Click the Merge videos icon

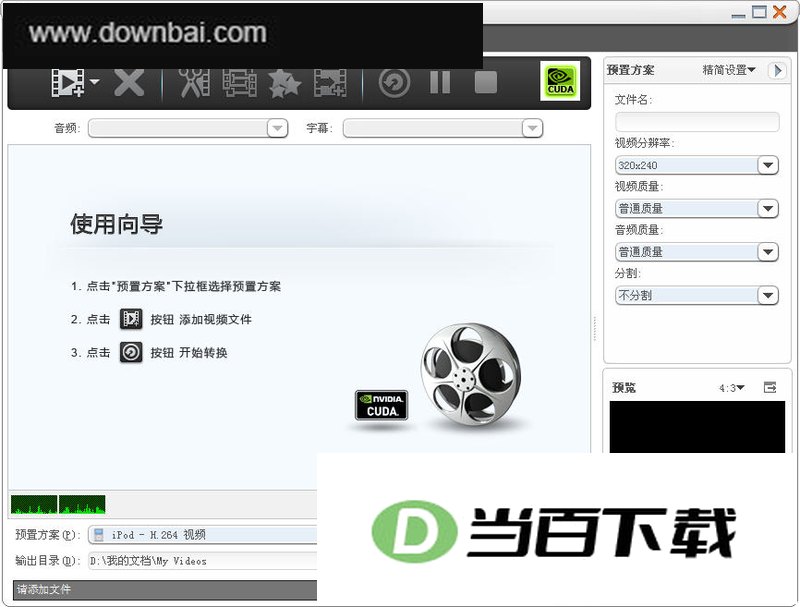330,82
